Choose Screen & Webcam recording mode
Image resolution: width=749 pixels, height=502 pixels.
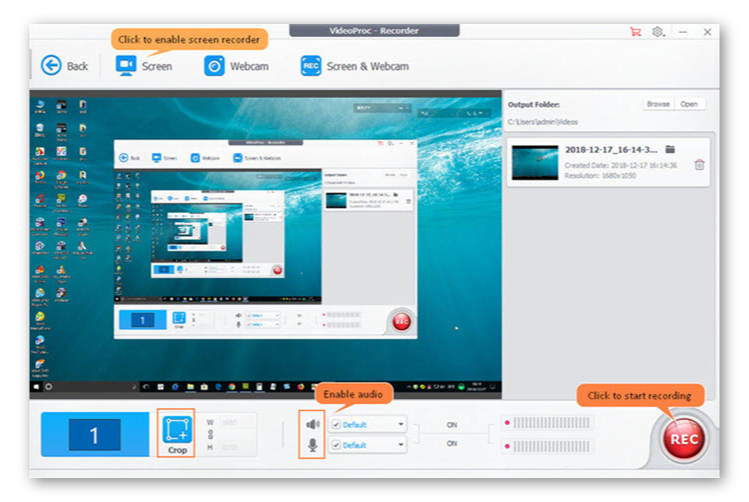354,66
